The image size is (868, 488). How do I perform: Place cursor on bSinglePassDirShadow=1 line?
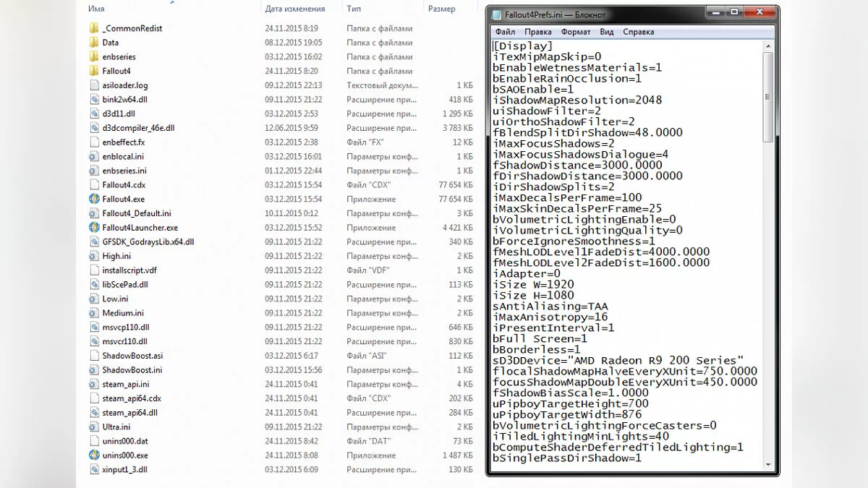pyautogui.click(x=567, y=458)
